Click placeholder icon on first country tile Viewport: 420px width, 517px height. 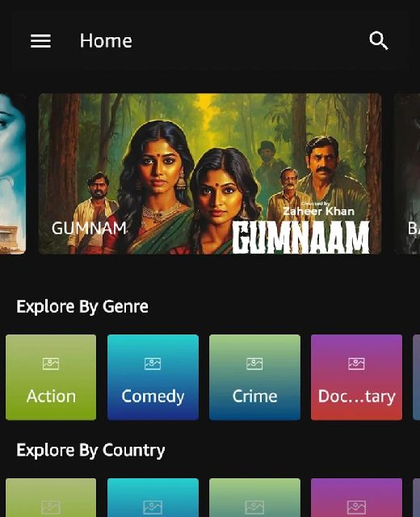coord(51,507)
